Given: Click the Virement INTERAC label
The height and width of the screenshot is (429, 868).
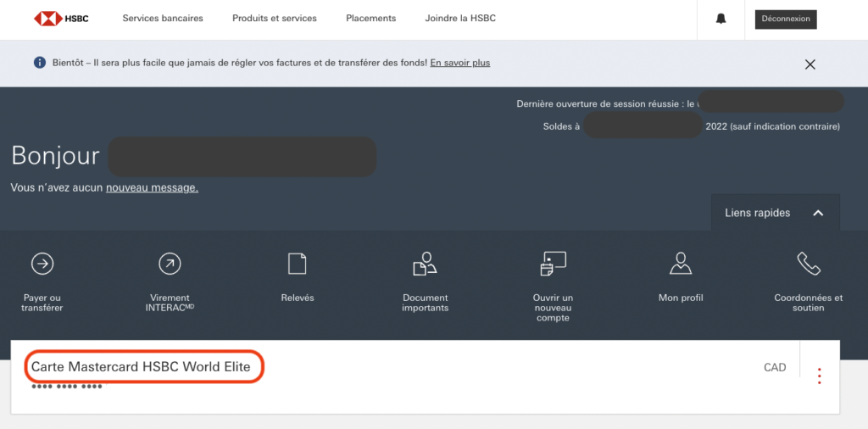Looking at the screenshot, I should (x=170, y=303).
